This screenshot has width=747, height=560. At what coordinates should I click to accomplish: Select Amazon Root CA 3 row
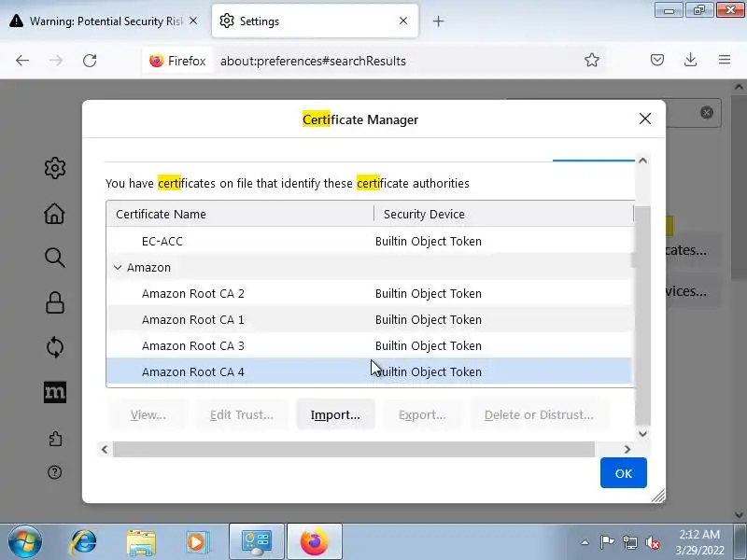(369, 345)
